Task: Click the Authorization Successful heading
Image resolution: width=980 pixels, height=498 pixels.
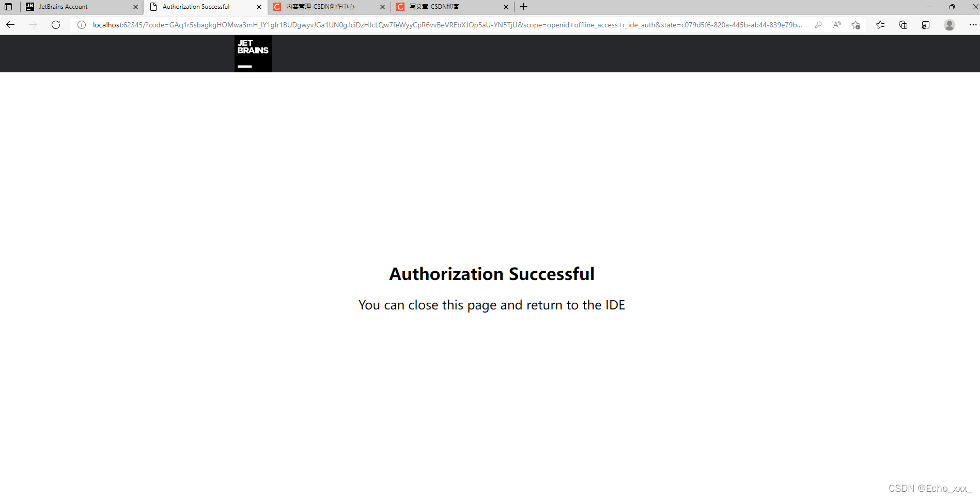Action: (492, 274)
